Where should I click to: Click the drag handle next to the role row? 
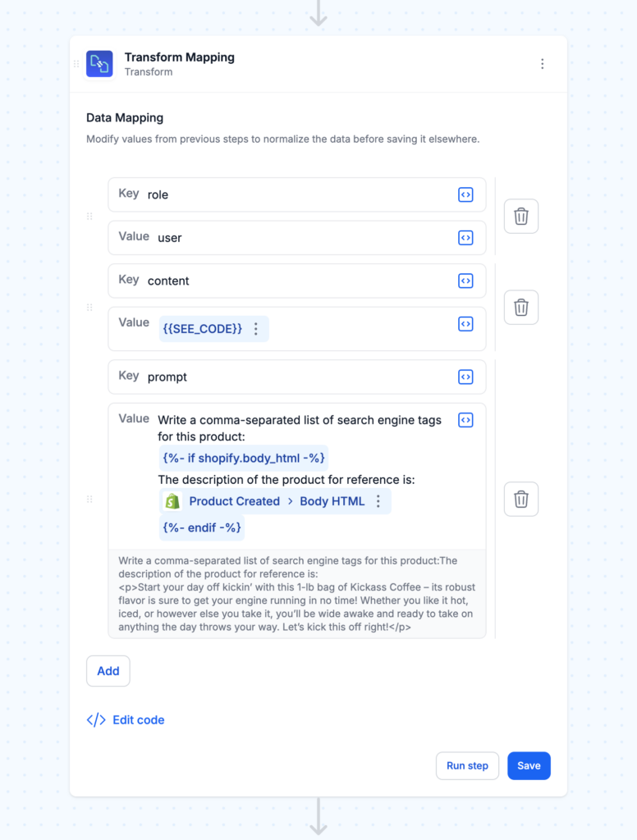[90, 216]
